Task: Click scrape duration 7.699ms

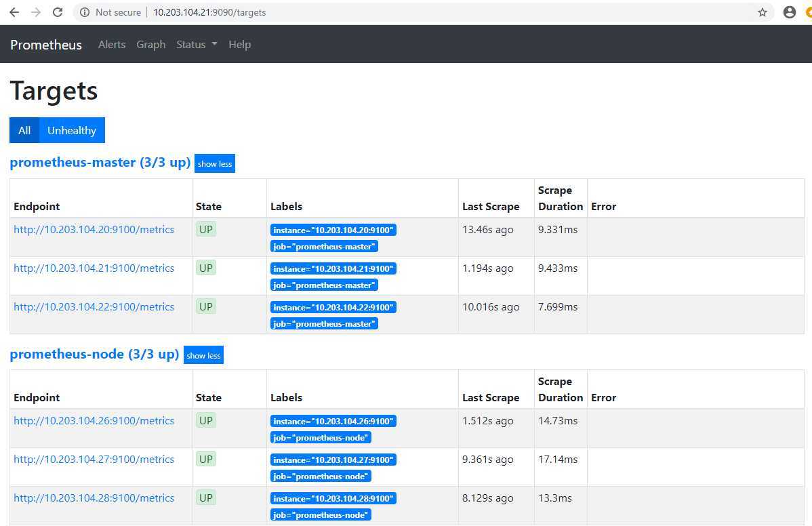Action: (558, 306)
